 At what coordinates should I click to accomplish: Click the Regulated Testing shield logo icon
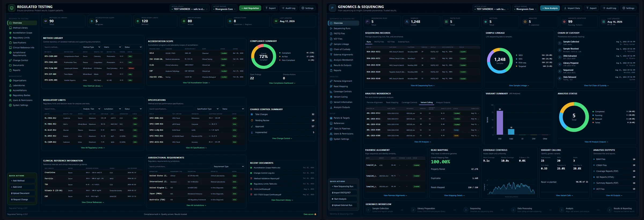click(x=12, y=8)
